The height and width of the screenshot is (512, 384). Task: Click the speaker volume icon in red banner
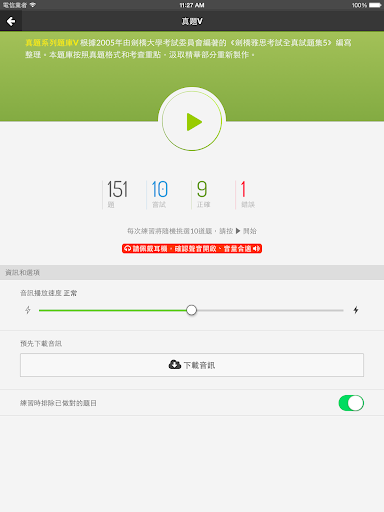pos(256,249)
